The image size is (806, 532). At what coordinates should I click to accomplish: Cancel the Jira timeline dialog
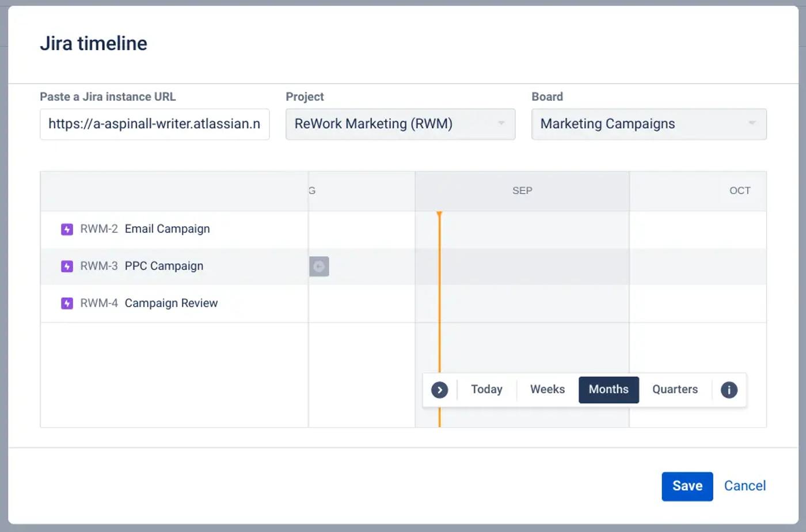744,486
